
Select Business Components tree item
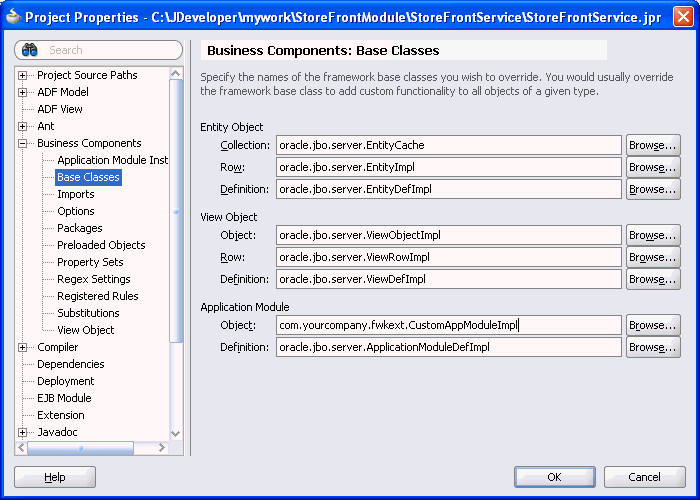point(89,143)
